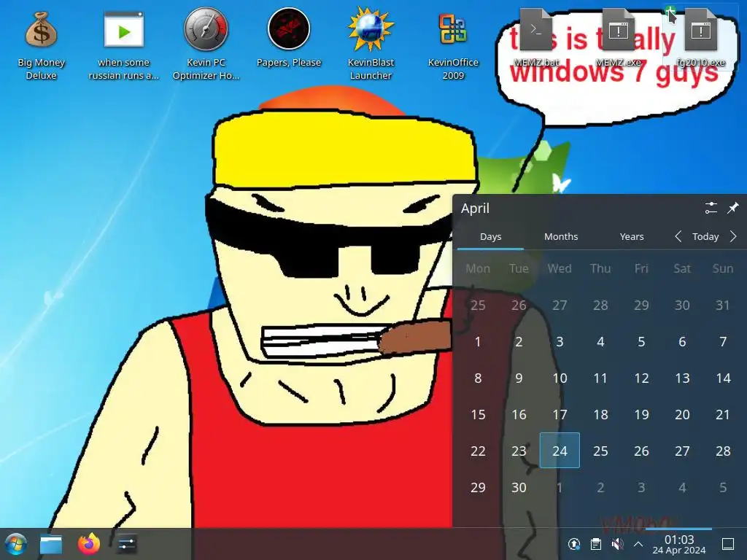
Task: Select April 28 in calendar
Action: click(x=723, y=451)
